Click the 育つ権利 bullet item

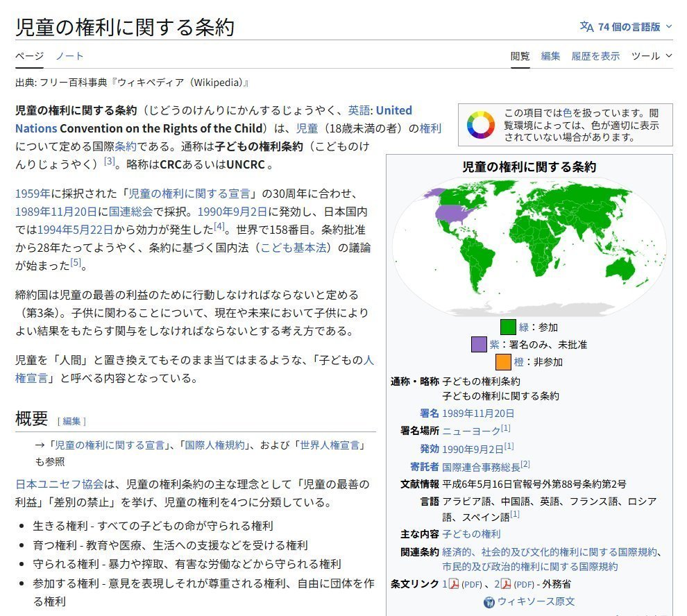pyautogui.click(x=171, y=545)
